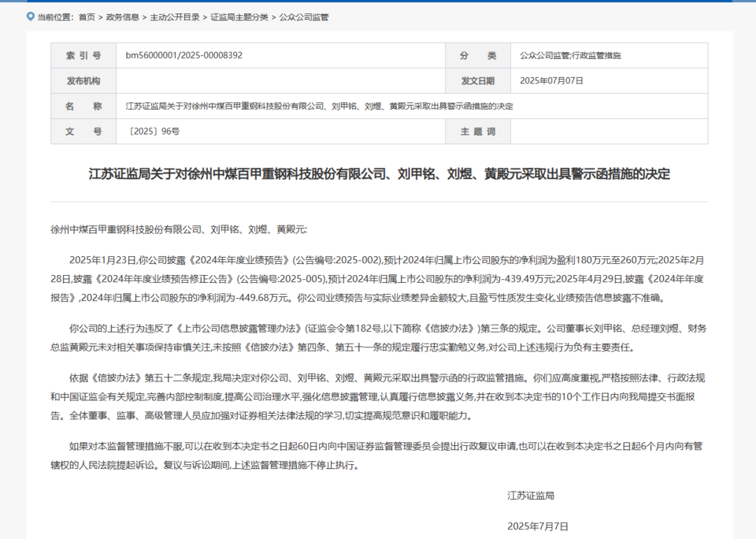Viewport: 756px width, 539px height.
Task: Open 政务信息 breadcrumb link
Action: tap(123, 17)
